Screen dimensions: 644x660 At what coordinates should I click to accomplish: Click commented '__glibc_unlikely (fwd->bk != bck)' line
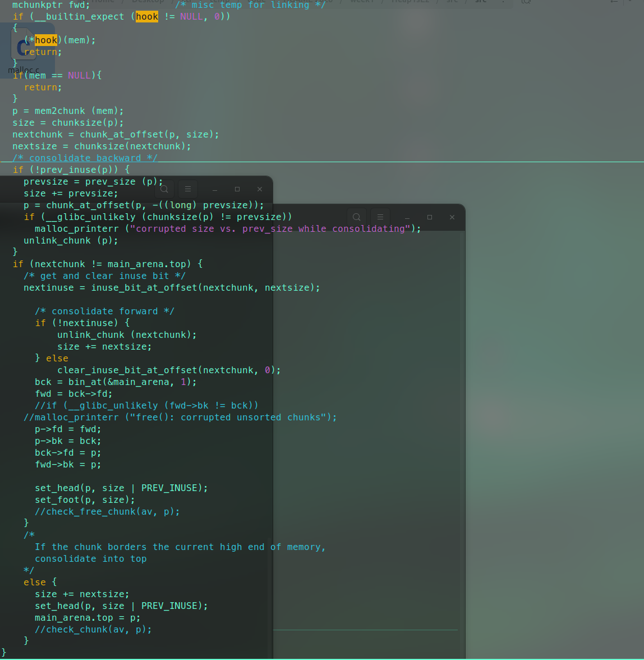[x=146, y=406]
